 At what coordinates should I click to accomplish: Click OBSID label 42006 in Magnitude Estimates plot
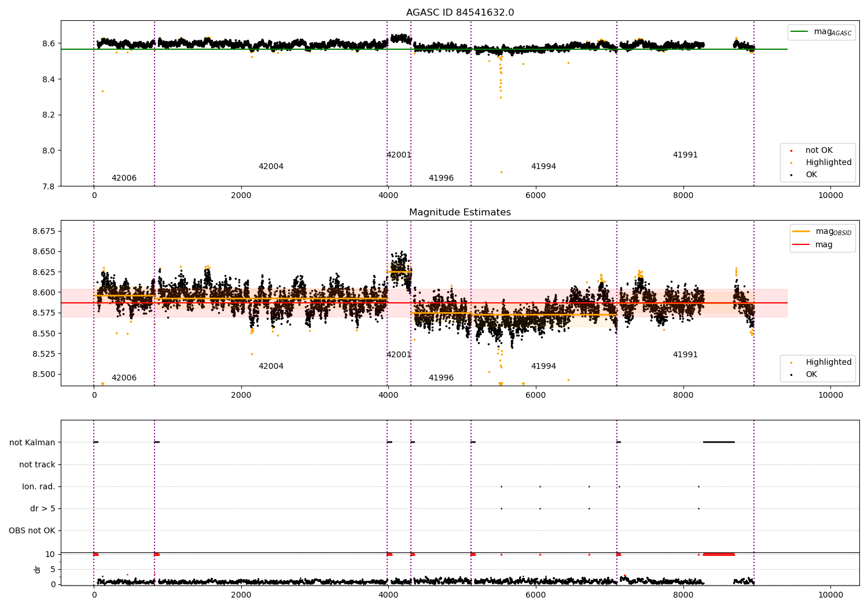click(x=124, y=378)
